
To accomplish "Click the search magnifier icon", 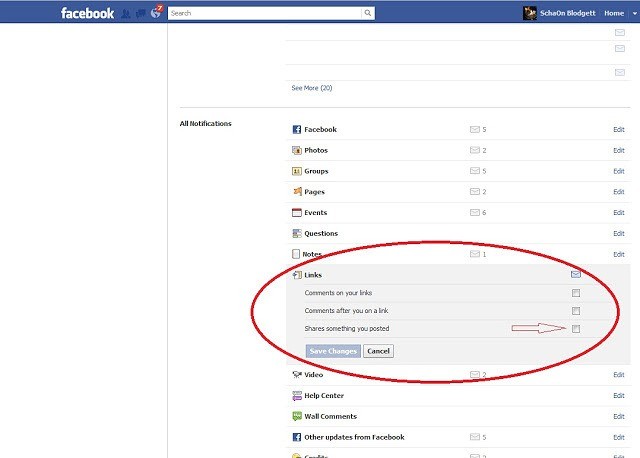I will 367,13.
